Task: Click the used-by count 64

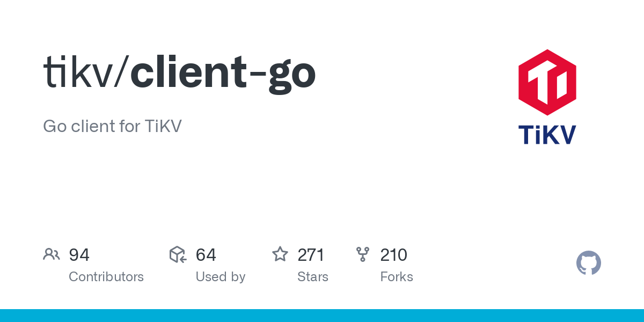Action: pos(206,255)
